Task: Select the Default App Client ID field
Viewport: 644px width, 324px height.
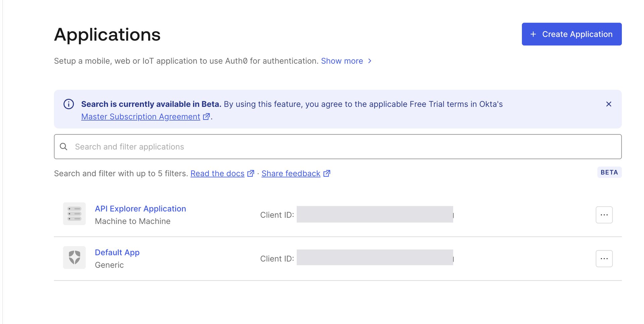Action: 375,258
